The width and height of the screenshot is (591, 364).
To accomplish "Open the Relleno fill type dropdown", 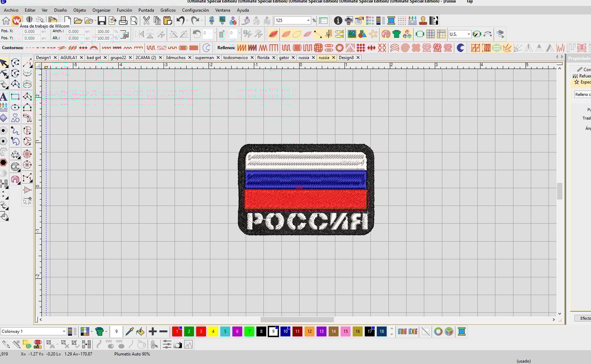I will coord(582,95).
